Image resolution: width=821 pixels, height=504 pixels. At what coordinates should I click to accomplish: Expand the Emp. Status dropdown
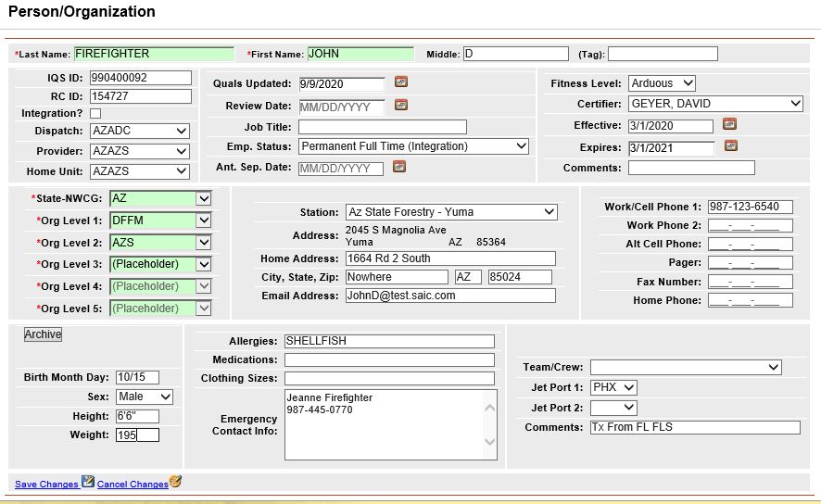[413, 146]
